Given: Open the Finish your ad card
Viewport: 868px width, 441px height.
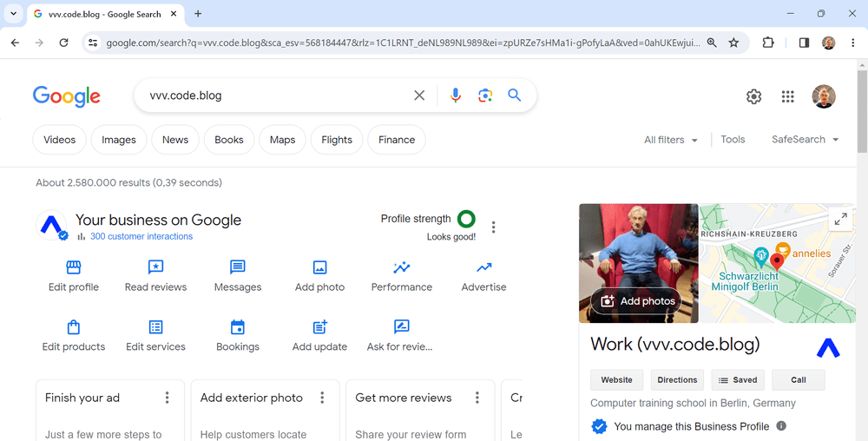Looking at the screenshot, I should click(109, 411).
